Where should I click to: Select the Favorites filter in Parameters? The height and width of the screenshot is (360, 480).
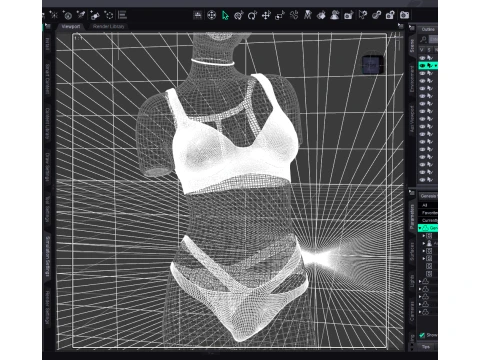pos(428,213)
